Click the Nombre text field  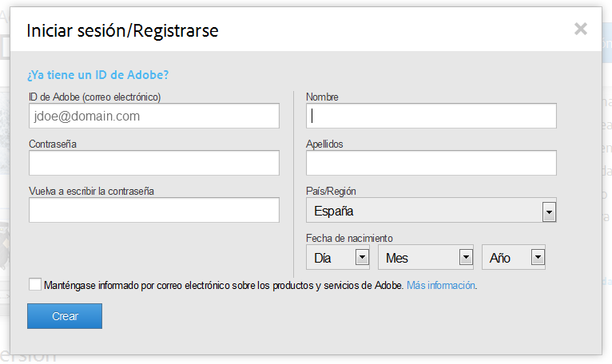click(x=431, y=116)
